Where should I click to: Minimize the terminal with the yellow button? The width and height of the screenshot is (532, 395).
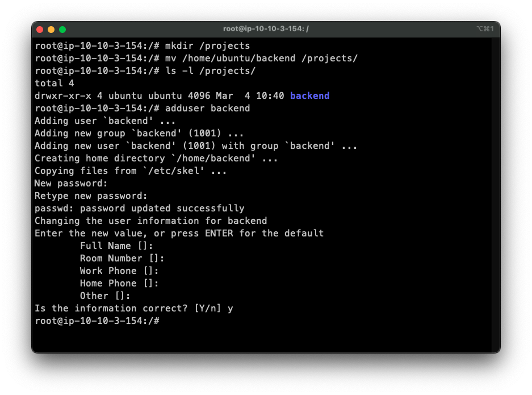coord(51,29)
